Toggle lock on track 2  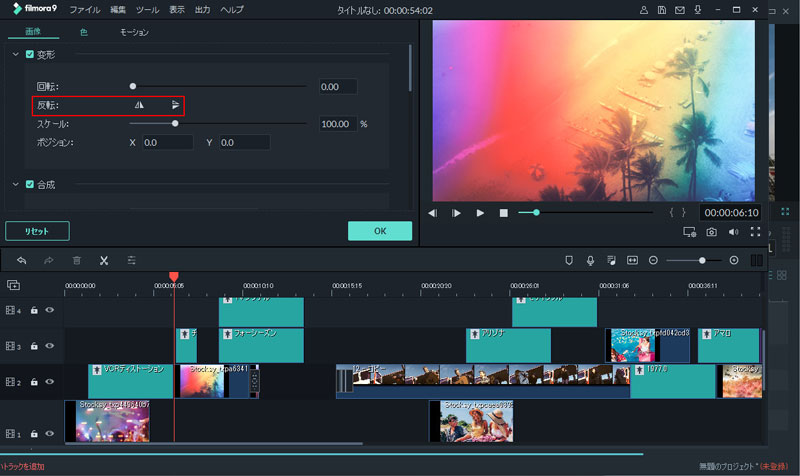coord(34,382)
